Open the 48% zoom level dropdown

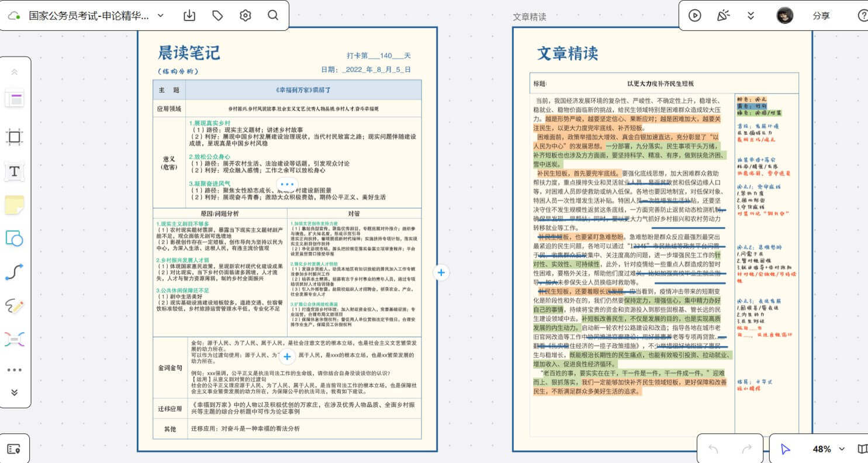(x=829, y=449)
